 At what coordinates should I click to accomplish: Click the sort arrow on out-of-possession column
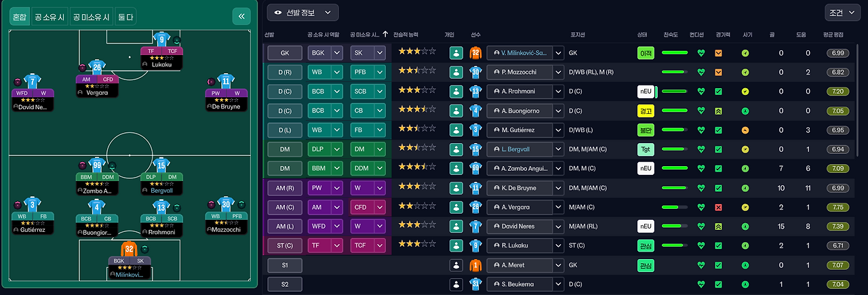[385, 33]
